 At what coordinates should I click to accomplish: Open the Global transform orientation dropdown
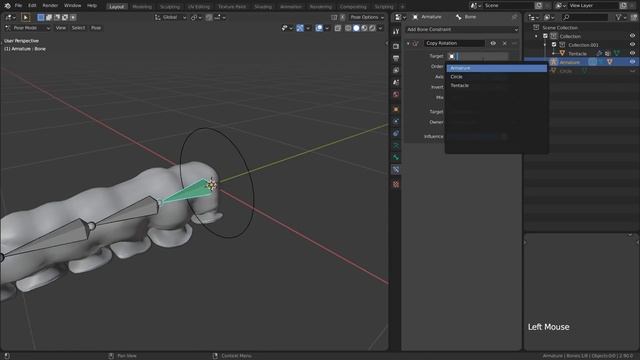click(170, 18)
